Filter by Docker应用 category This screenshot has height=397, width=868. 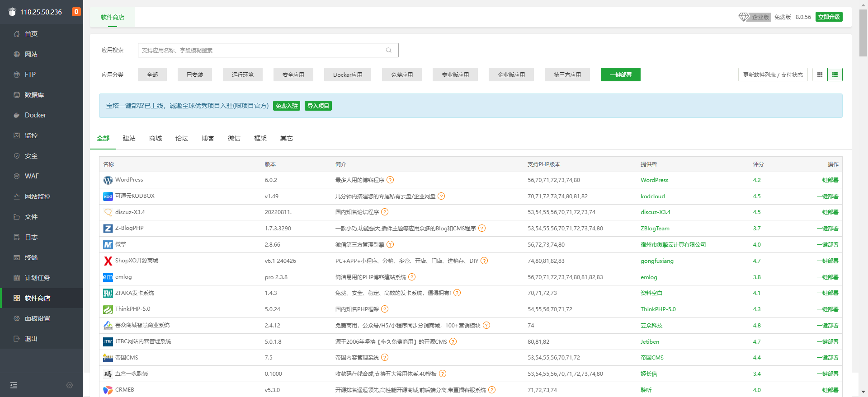click(348, 75)
